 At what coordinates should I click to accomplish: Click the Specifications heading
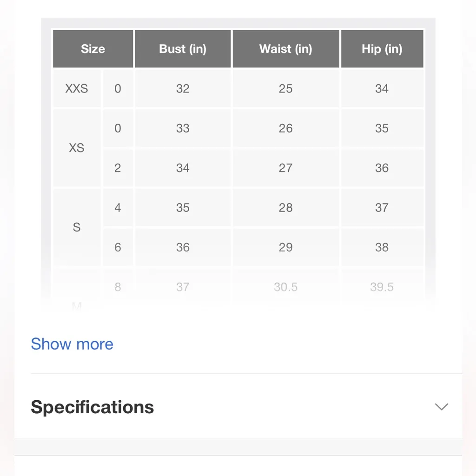(x=92, y=407)
